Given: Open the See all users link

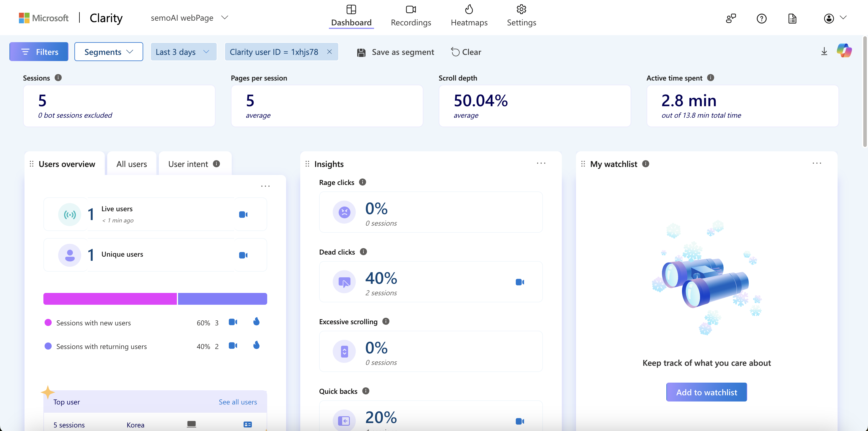Looking at the screenshot, I should 238,402.
